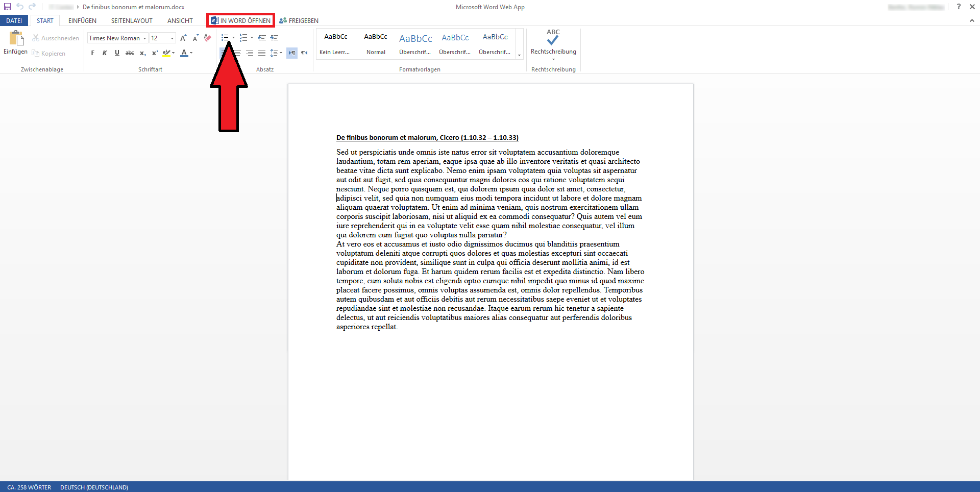Image resolution: width=980 pixels, height=492 pixels.
Task: Toggle superscript formatting
Action: pyautogui.click(x=155, y=53)
